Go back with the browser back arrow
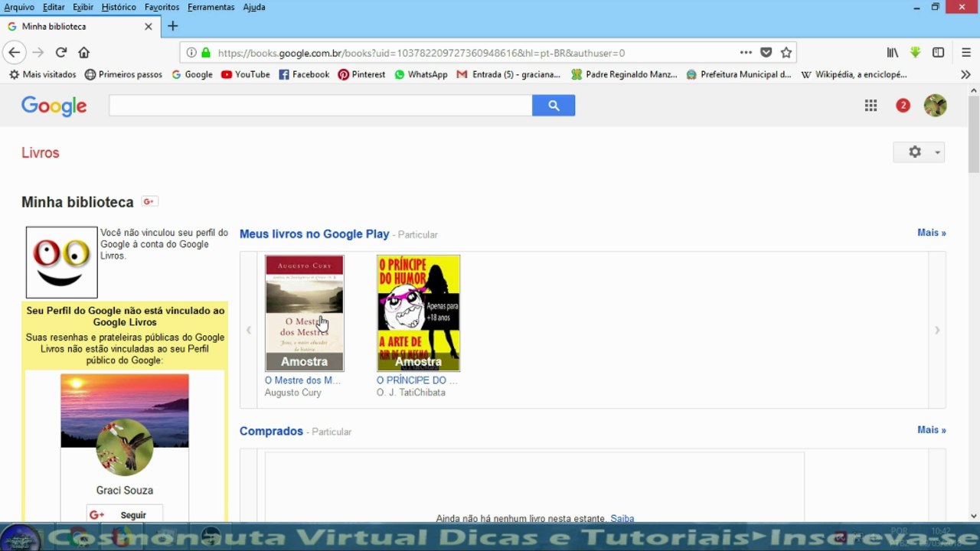Image resolution: width=980 pixels, height=551 pixels. (14, 53)
